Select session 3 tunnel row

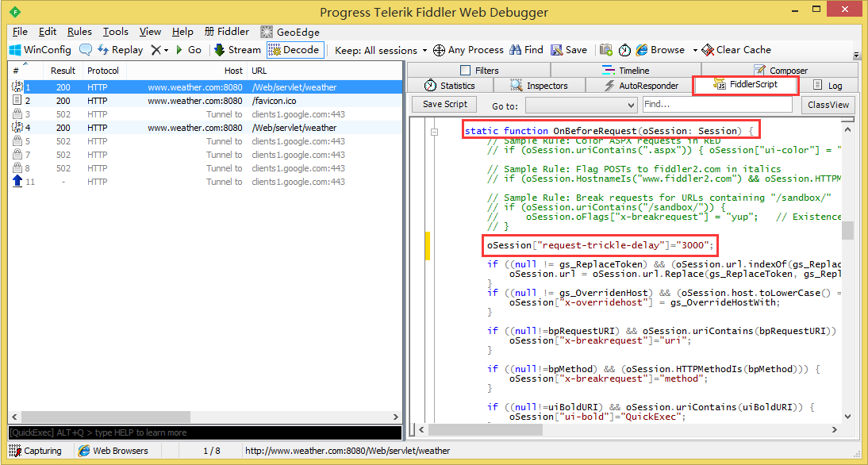click(205, 114)
